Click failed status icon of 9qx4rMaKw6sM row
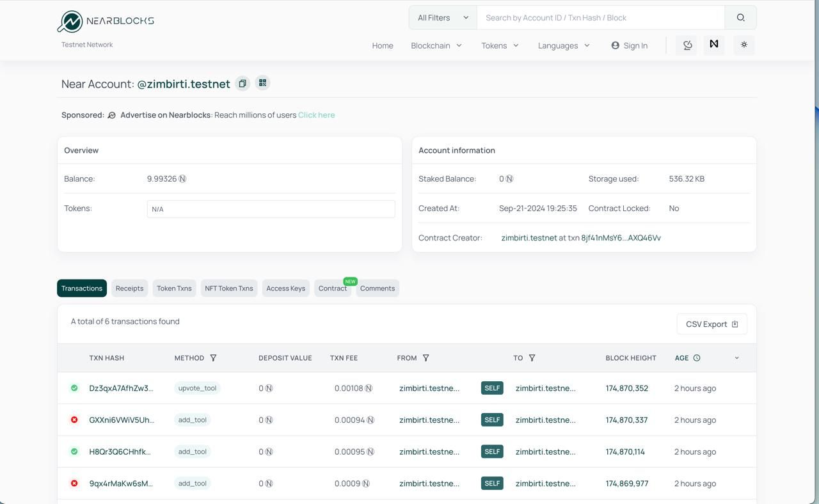Screen dimensions: 819x504 74,484
